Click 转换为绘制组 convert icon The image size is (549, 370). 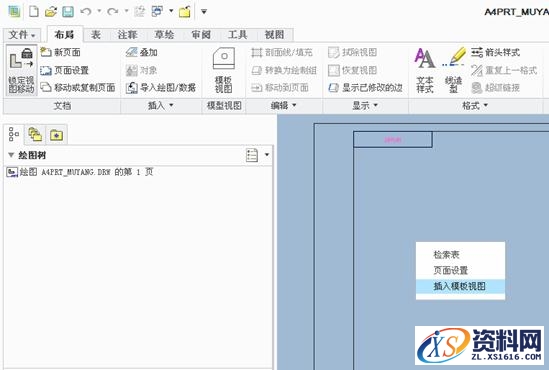(x=257, y=70)
